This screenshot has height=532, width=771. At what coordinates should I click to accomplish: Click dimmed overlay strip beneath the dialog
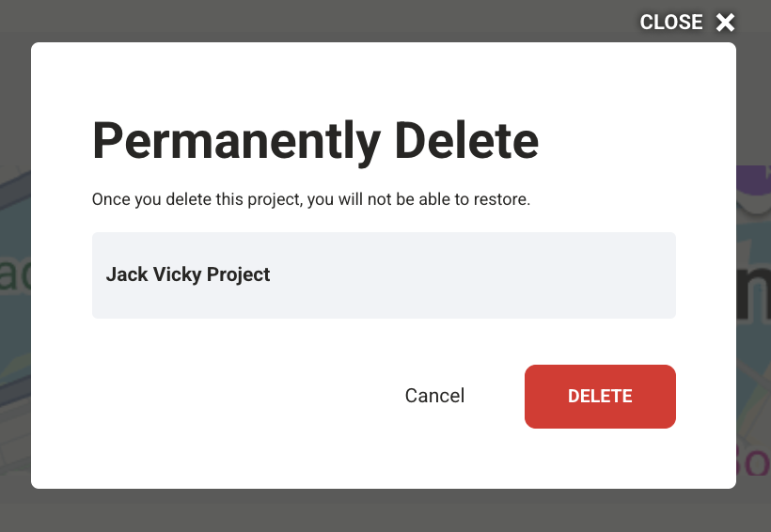coord(385,510)
